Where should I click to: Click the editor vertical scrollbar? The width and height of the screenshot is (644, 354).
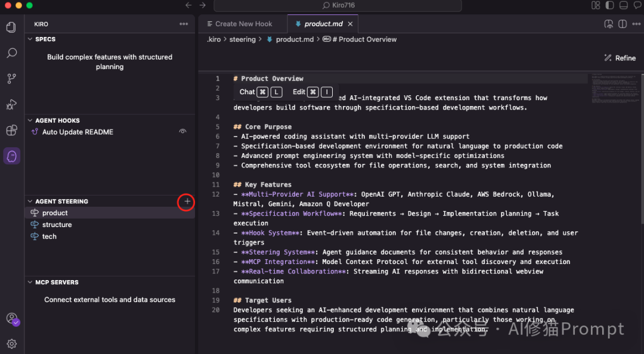point(642,148)
